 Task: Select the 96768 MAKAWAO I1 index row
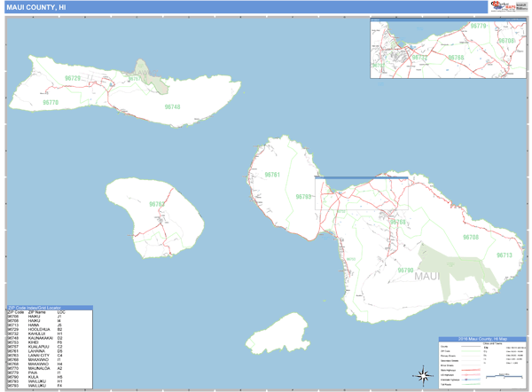click(x=36, y=360)
